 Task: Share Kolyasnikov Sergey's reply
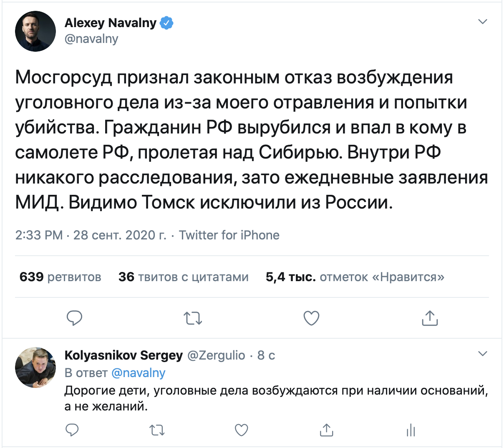point(326,430)
